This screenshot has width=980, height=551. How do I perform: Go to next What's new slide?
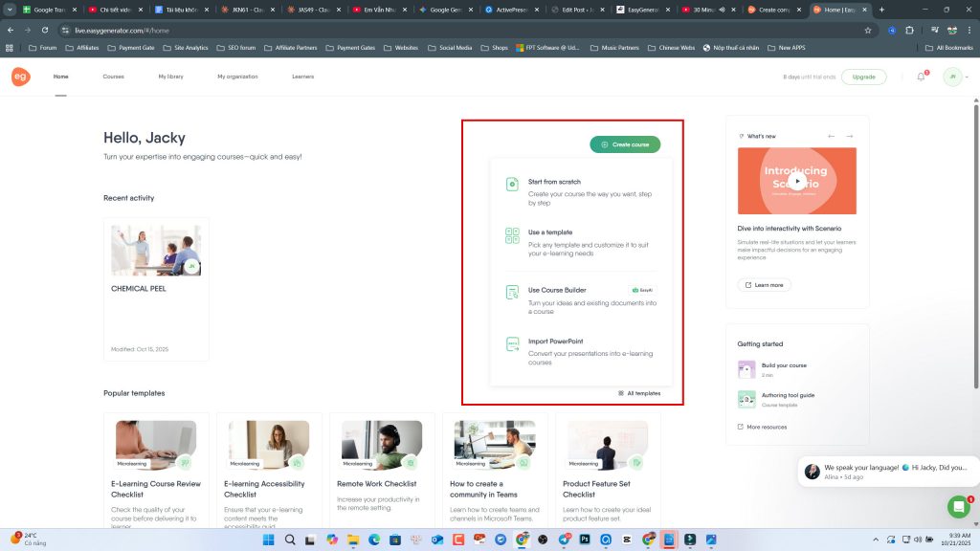click(849, 136)
